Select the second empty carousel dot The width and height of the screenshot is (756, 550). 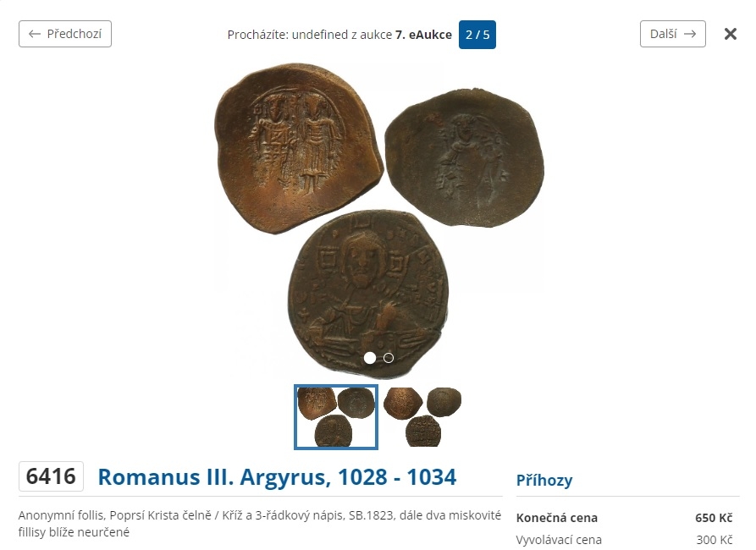(388, 358)
